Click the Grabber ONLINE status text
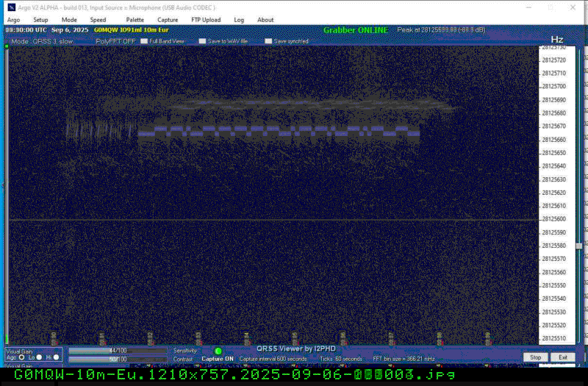 (356, 30)
